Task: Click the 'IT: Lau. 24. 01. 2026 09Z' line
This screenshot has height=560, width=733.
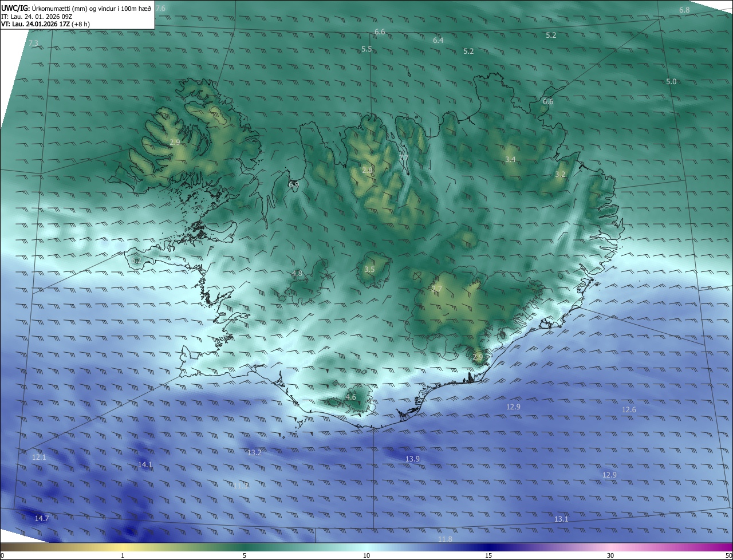Action: (x=36, y=17)
